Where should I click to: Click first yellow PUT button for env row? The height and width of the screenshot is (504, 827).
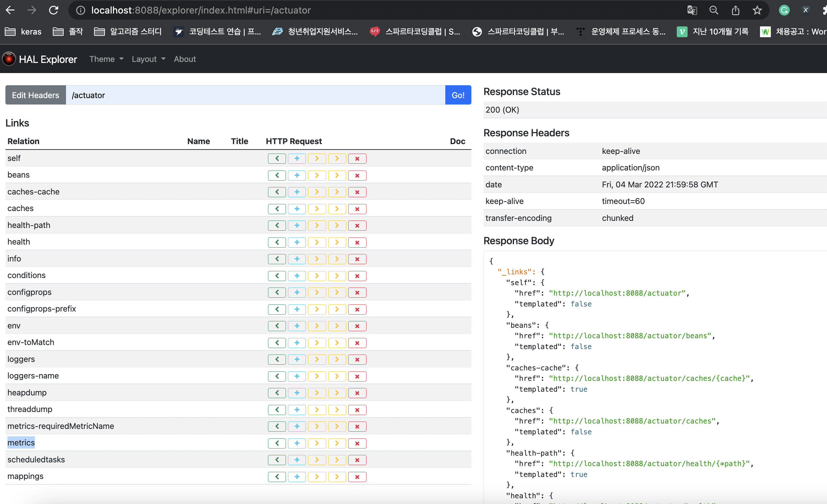point(317,326)
